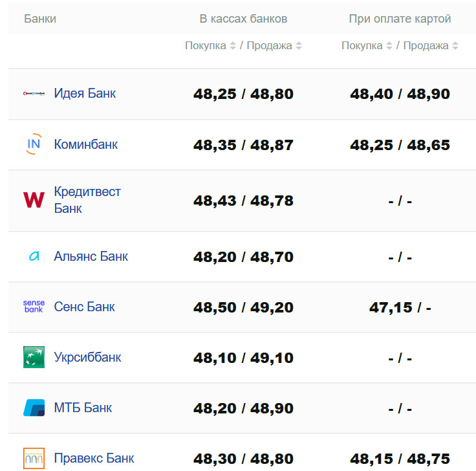Open the Сенс Банк link
This screenshot has width=476, height=471.
(85, 307)
